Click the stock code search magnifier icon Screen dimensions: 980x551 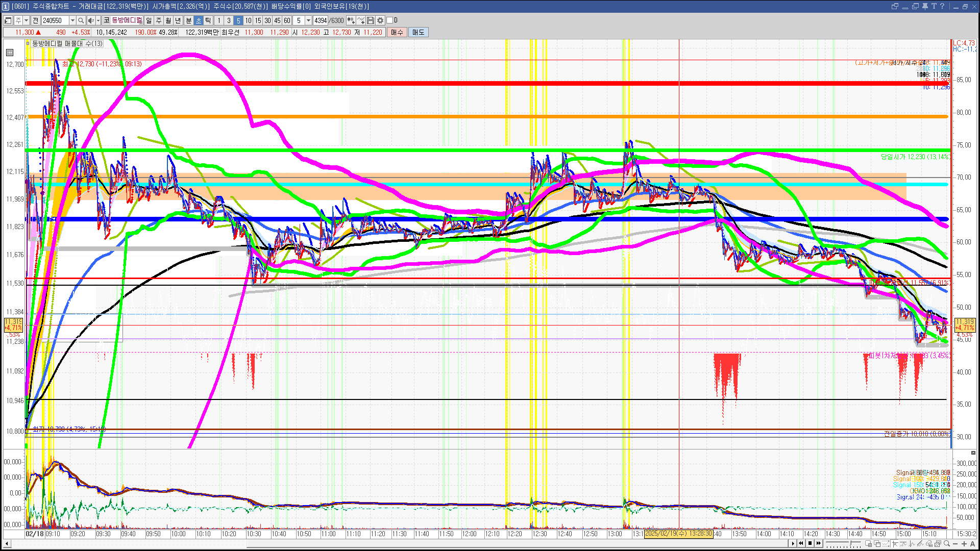click(x=81, y=20)
